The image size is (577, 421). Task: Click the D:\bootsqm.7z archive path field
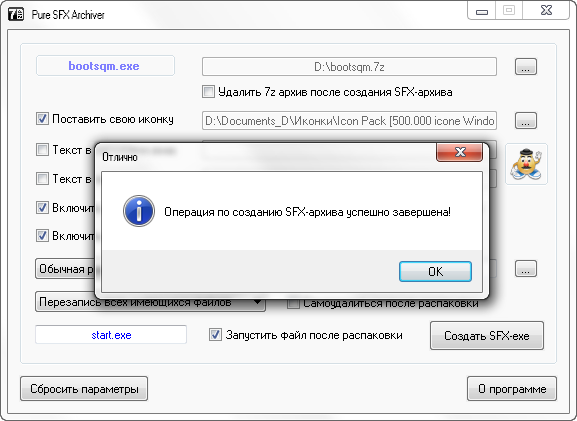point(349,67)
